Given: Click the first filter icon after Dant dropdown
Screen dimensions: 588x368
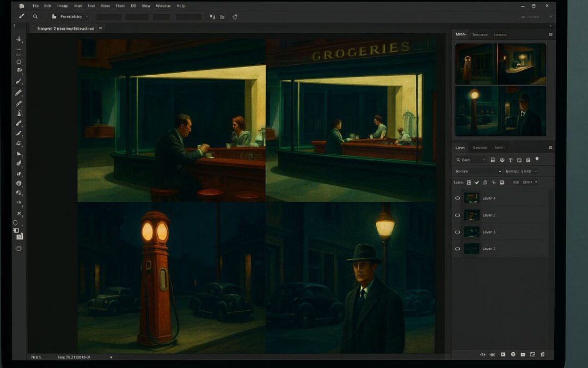Looking at the screenshot, I should pos(493,160).
